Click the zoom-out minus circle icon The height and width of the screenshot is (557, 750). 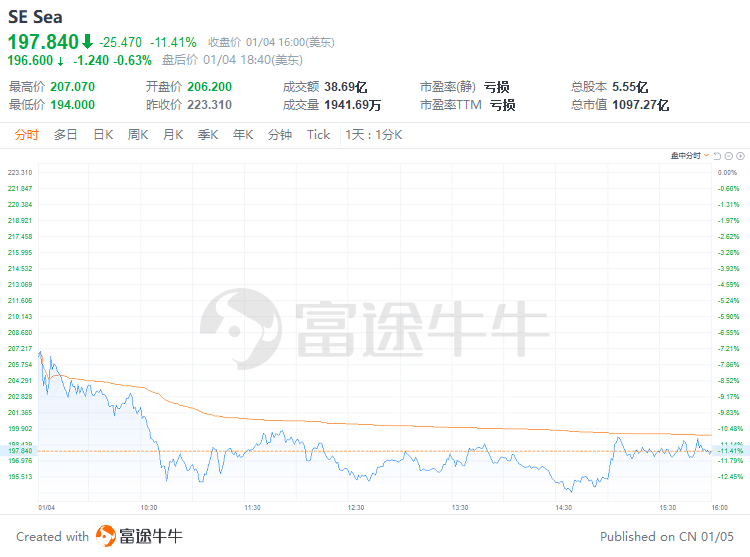728,156
